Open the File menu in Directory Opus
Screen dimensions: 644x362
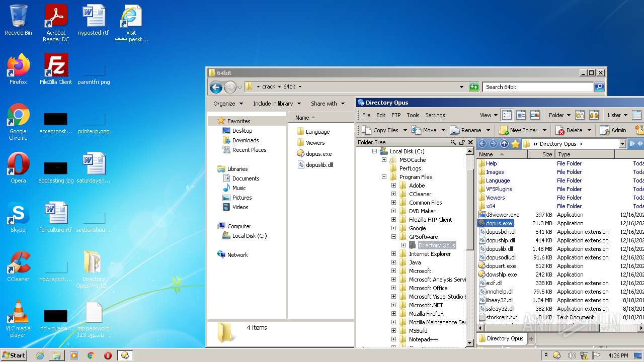point(366,115)
